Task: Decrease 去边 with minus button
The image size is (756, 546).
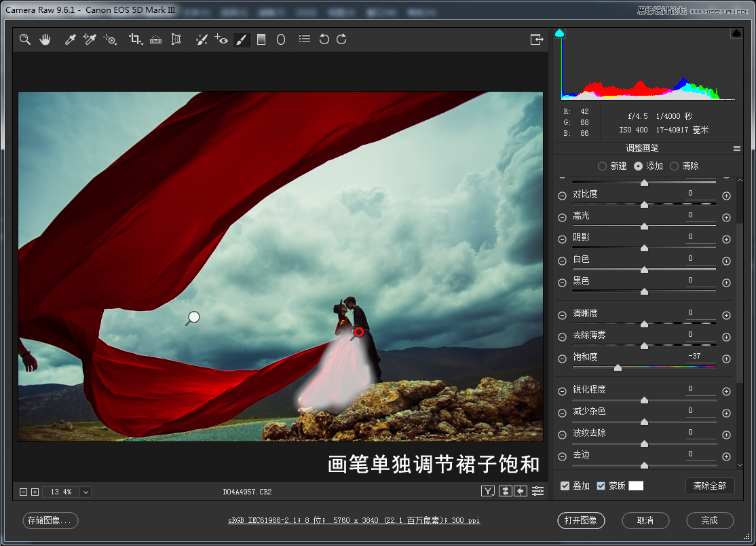Action: click(562, 457)
